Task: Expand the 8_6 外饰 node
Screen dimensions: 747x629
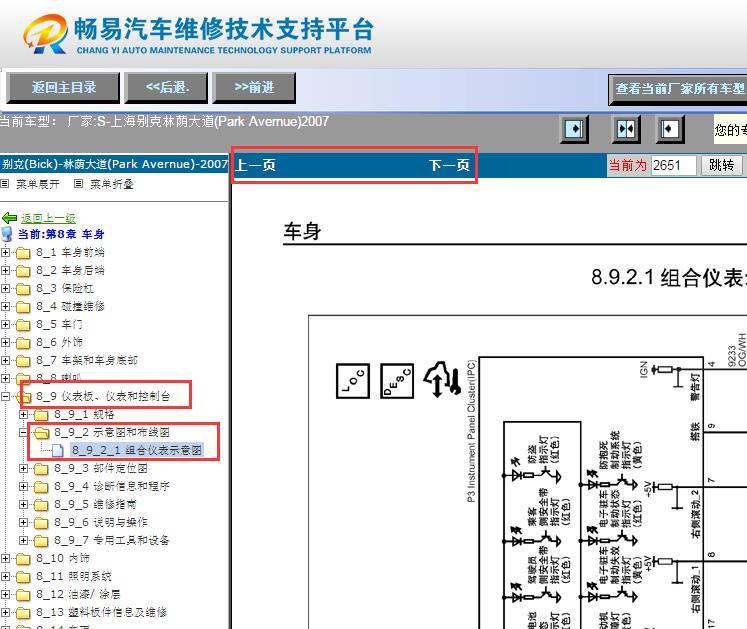Action: coord(5,342)
